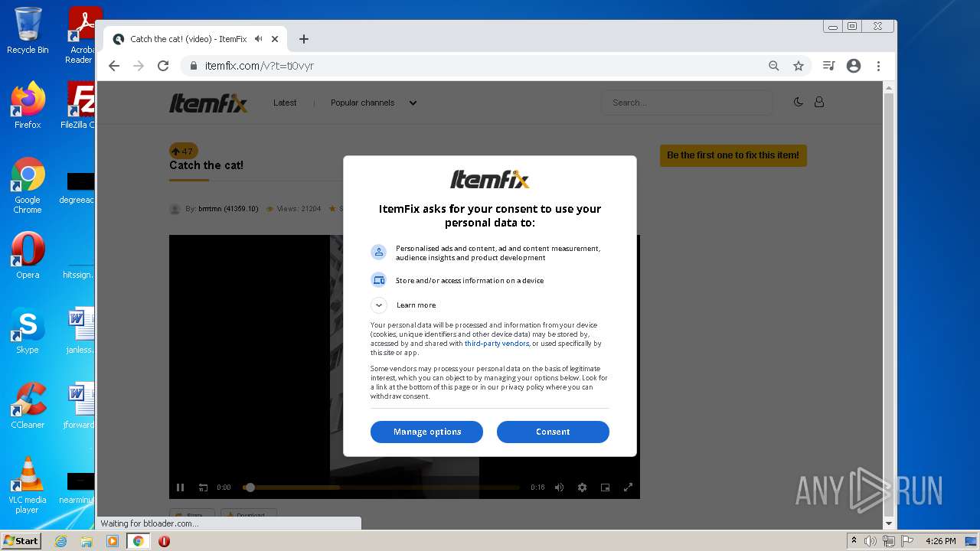Open the user account icon
This screenshot has height=551, width=980.
(x=819, y=102)
